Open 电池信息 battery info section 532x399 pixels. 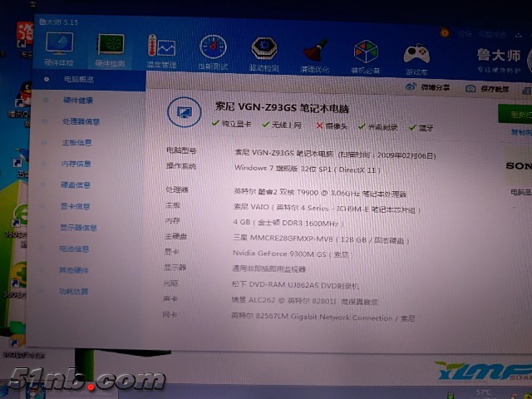tap(73, 249)
